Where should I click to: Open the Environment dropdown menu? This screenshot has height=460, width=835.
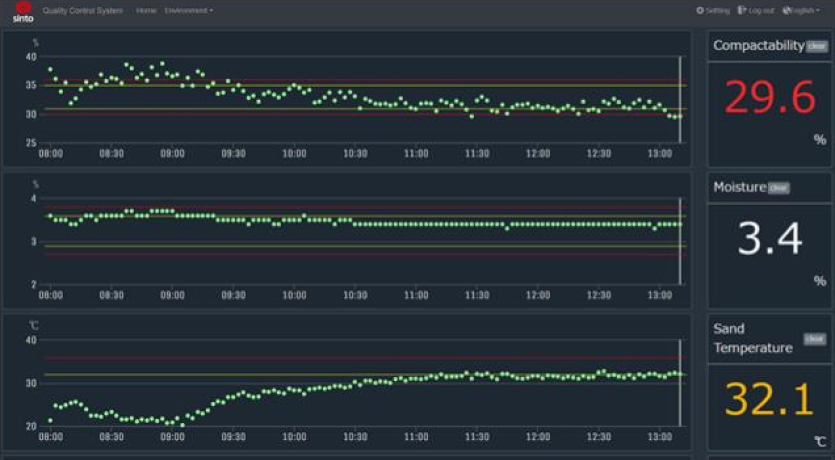(x=188, y=10)
